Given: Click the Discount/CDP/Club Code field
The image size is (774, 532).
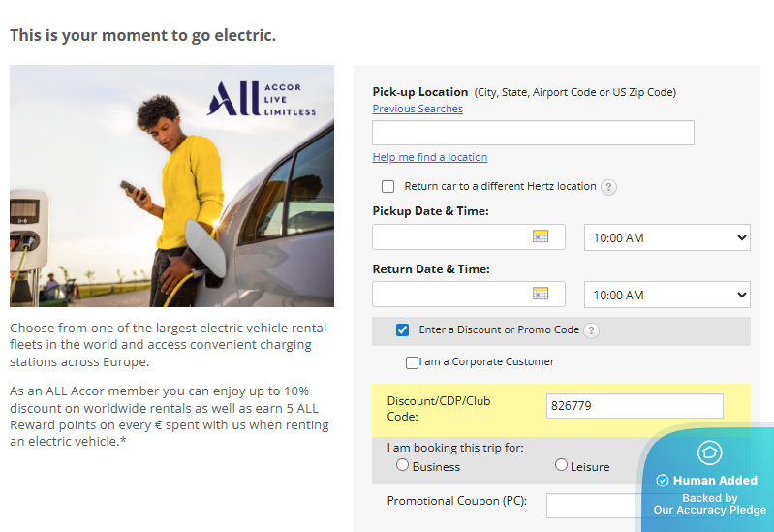Looking at the screenshot, I should (x=634, y=406).
